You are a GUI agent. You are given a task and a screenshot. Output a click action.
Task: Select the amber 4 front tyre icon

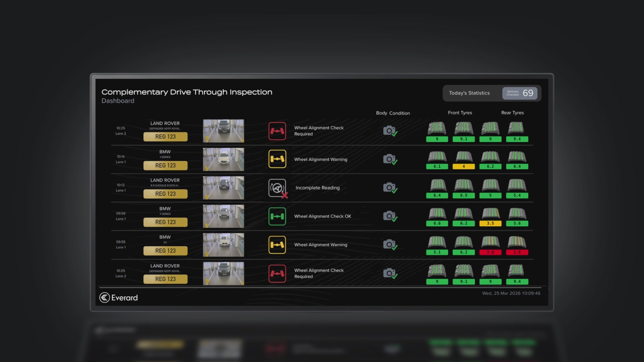tap(464, 160)
